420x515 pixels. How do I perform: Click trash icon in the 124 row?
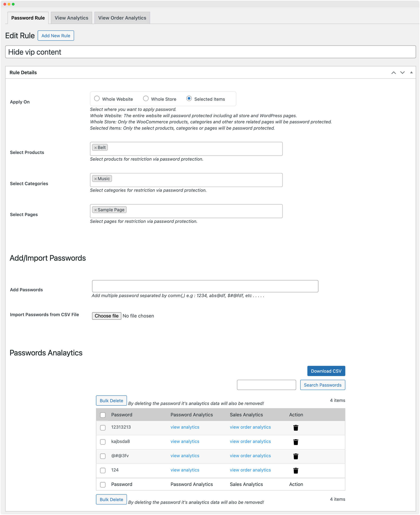[x=296, y=471]
